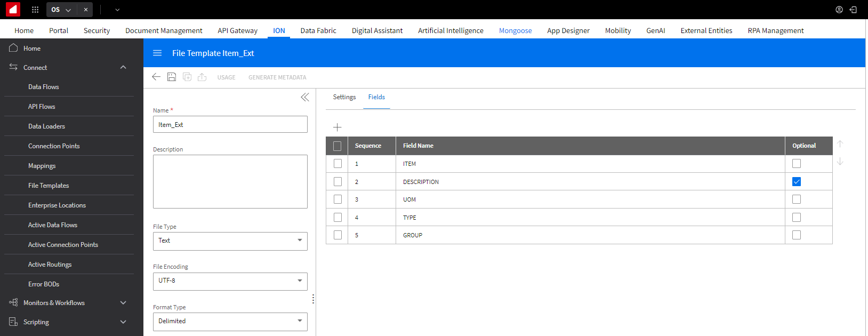This screenshot has height=336, width=868.
Task: Uncheck Optional for the DESCRIPTION field
Action: tap(796, 182)
